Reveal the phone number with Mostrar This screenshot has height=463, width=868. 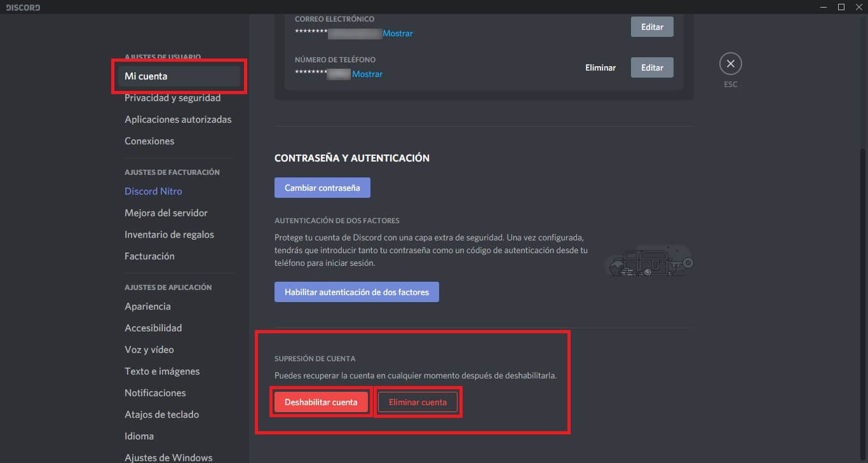pos(367,74)
